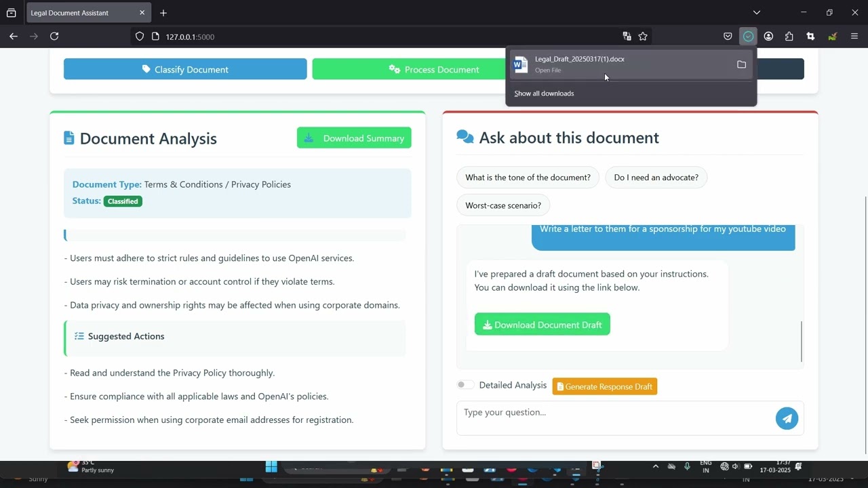The width and height of the screenshot is (868, 488).
Task: Click the translate page icon
Action: [627, 37]
